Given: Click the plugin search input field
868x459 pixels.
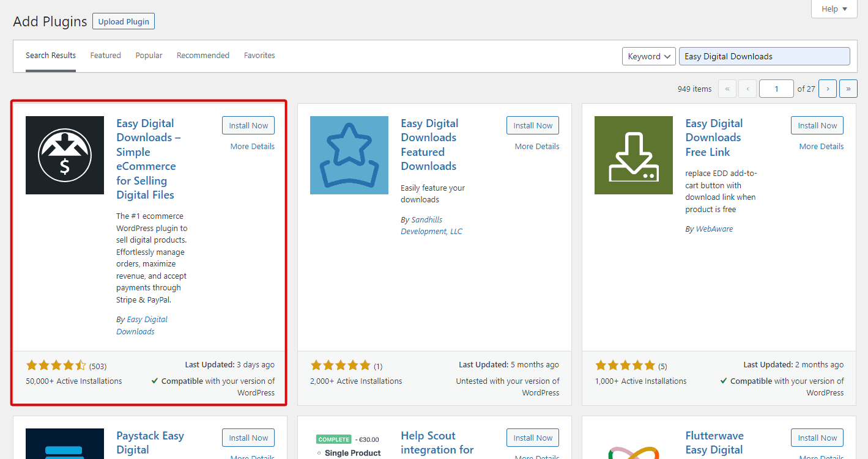Looking at the screenshot, I should [764, 56].
